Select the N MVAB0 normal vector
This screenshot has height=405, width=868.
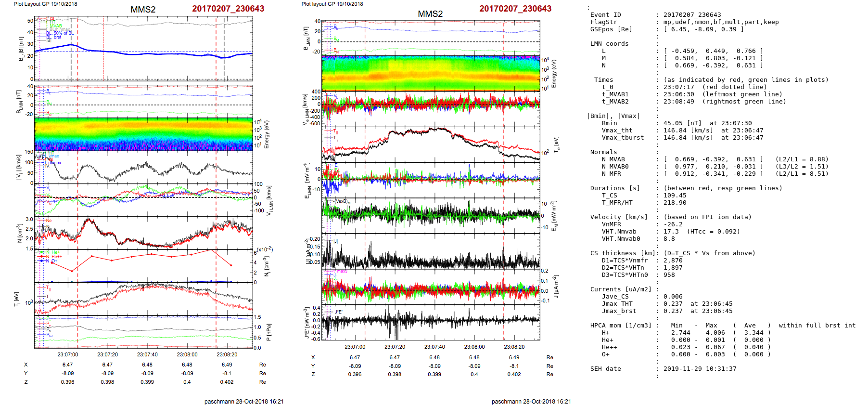[713, 167]
